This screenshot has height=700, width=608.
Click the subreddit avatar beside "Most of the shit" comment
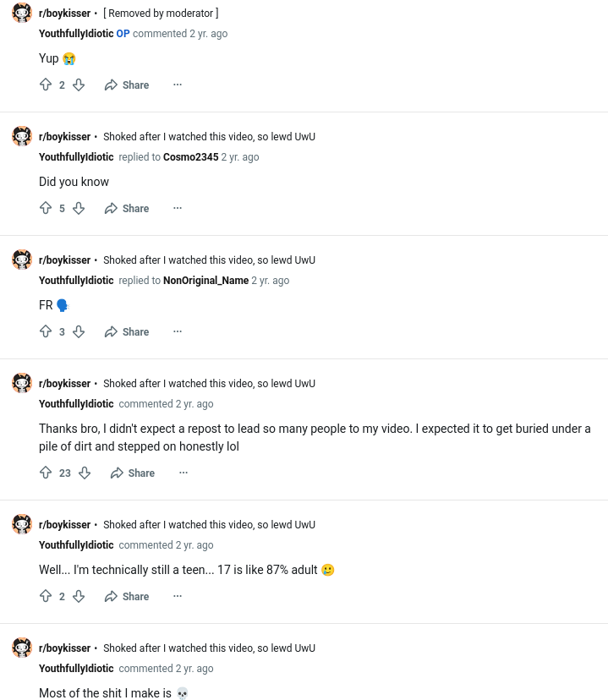pyautogui.click(x=22, y=648)
